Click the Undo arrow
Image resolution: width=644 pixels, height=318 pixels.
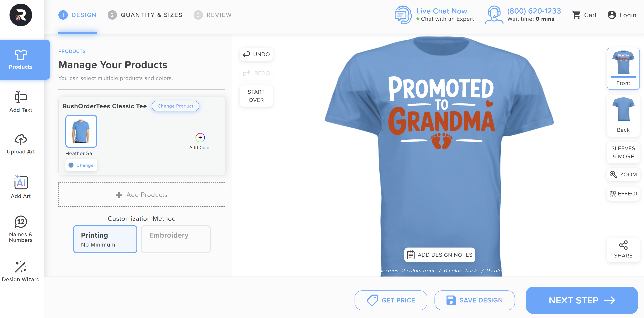point(256,54)
